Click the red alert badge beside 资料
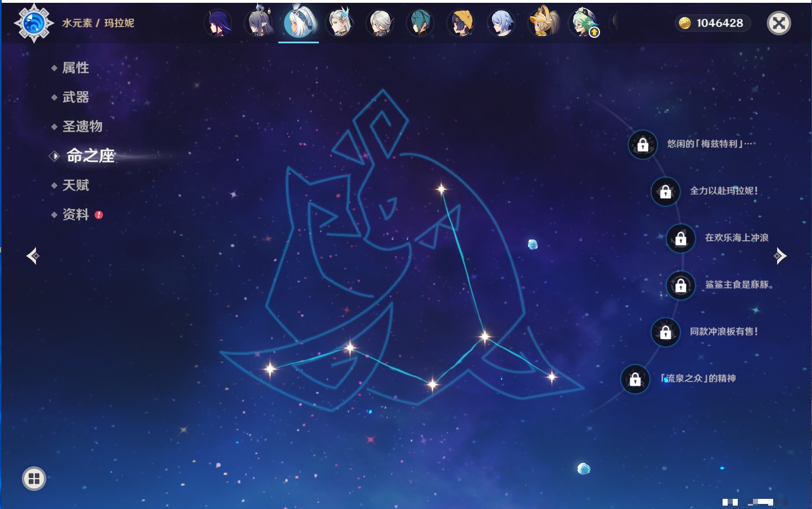The width and height of the screenshot is (812, 509). pyautogui.click(x=99, y=215)
